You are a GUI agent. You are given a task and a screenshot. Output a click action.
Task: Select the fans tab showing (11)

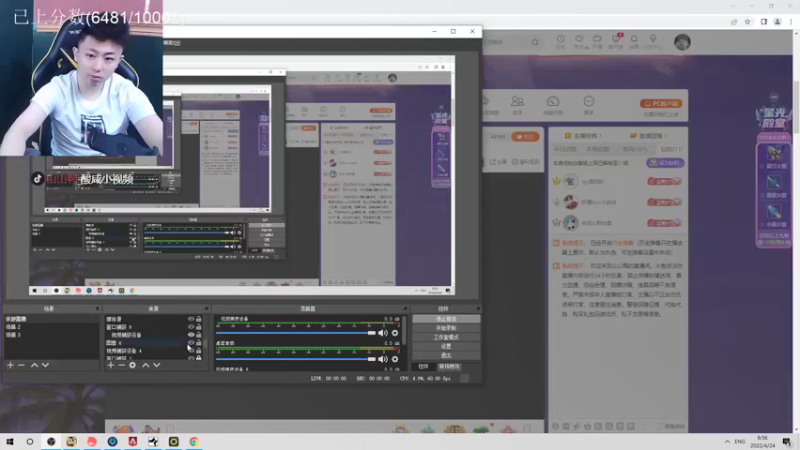(671, 149)
